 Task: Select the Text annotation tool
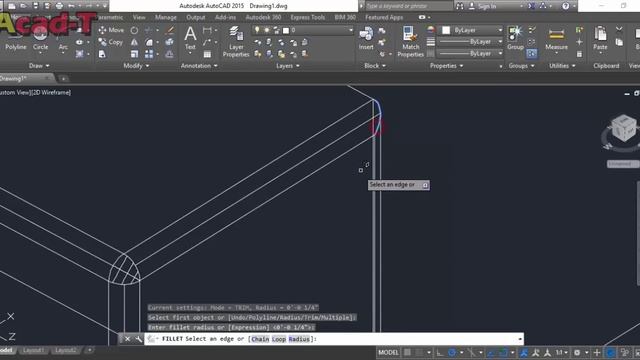tap(190, 38)
